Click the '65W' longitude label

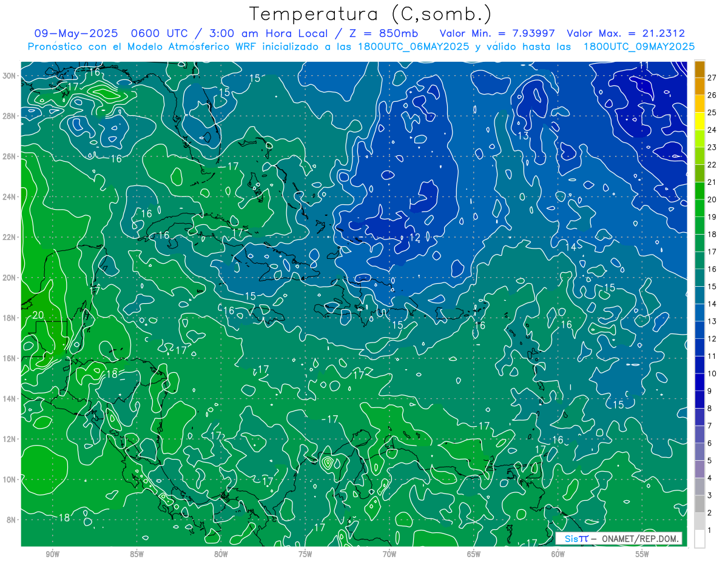[474, 554]
